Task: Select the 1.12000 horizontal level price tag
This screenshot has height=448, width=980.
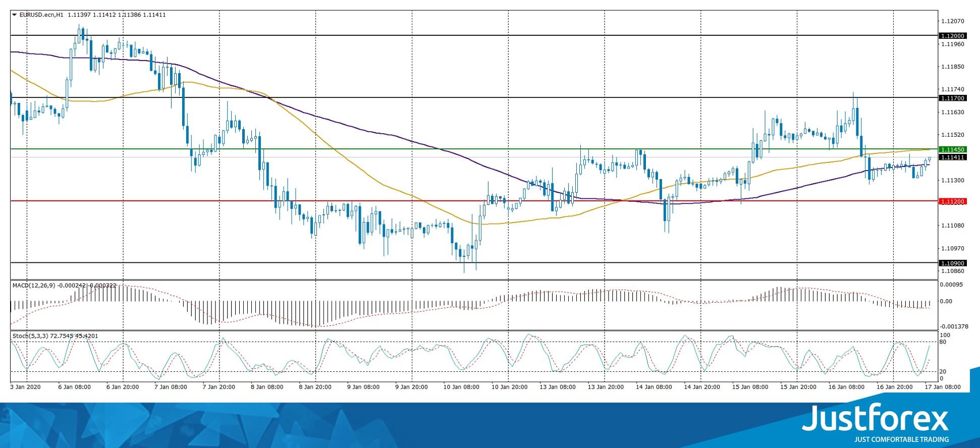Action: [952, 36]
